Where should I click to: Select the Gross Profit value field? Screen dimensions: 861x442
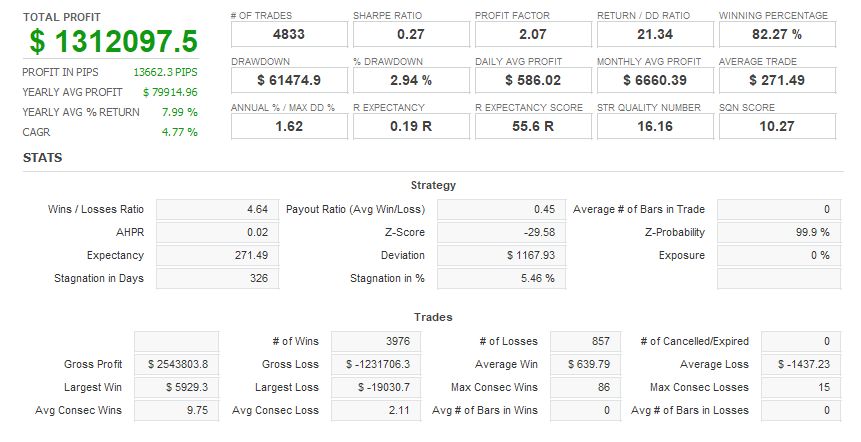(x=179, y=364)
